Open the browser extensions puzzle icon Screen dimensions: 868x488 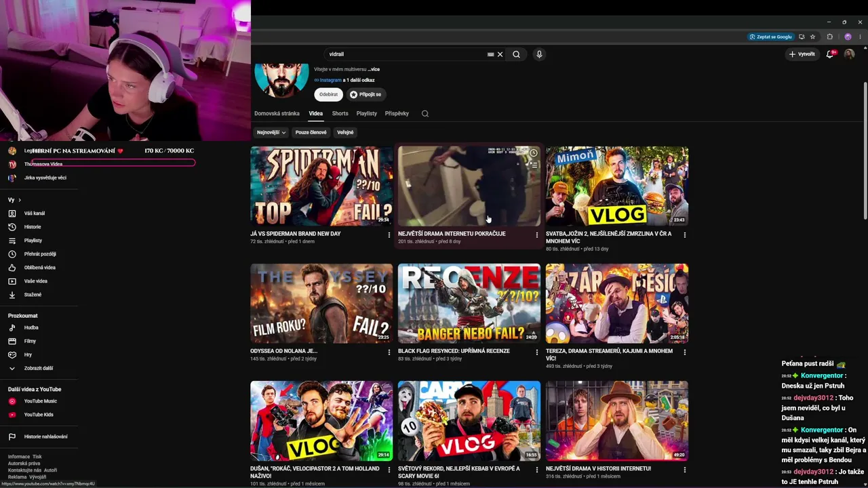(830, 37)
